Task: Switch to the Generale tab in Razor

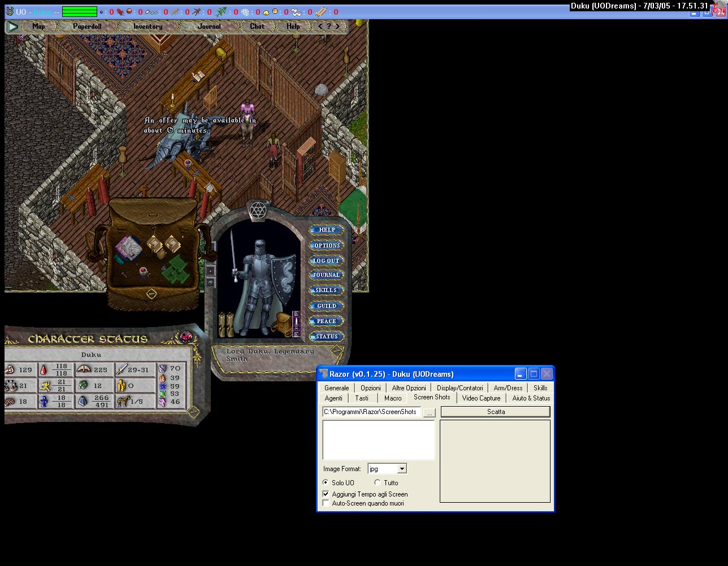Action: click(337, 388)
